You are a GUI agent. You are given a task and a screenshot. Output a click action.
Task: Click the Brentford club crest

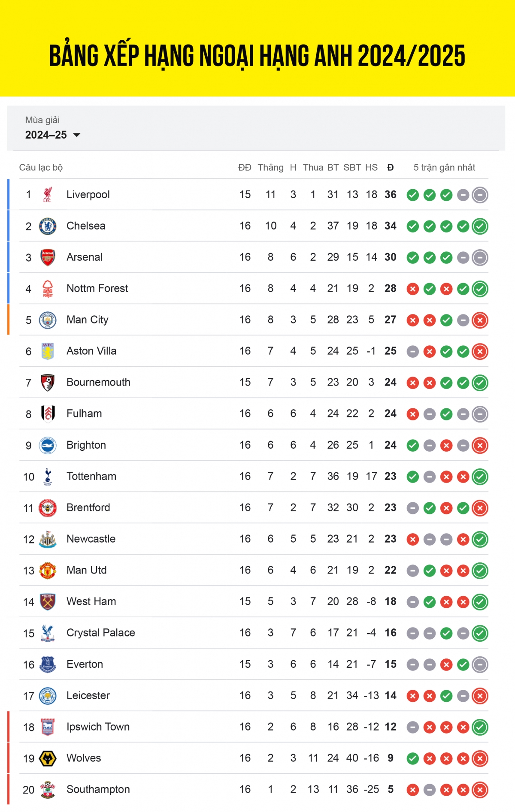(x=48, y=508)
